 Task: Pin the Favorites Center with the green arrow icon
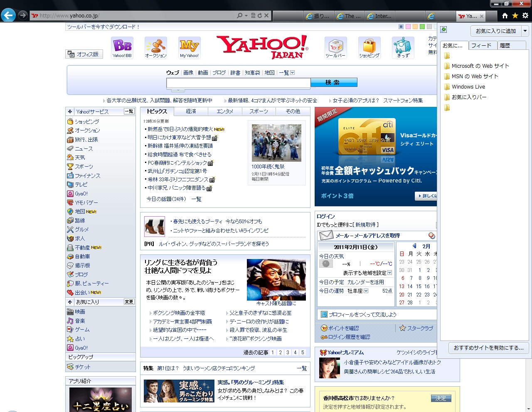(x=443, y=30)
